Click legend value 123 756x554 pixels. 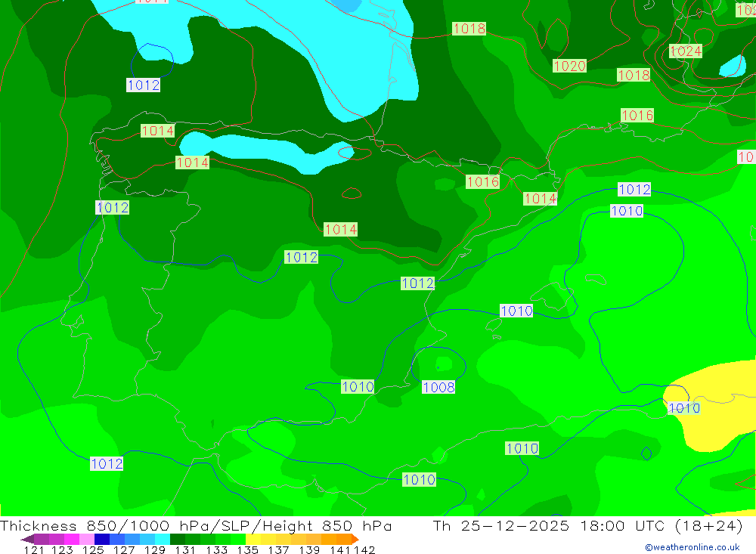pos(62,549)
